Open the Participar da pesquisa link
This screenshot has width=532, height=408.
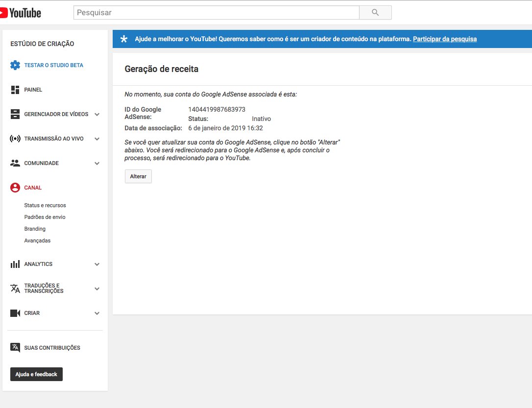(445, 39)
